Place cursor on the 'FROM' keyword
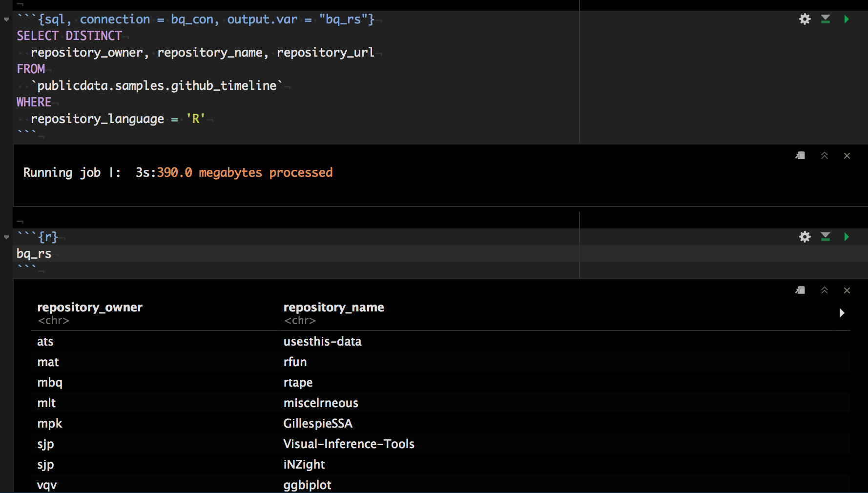The image size is (868, 493). click(x=31, y=69)
